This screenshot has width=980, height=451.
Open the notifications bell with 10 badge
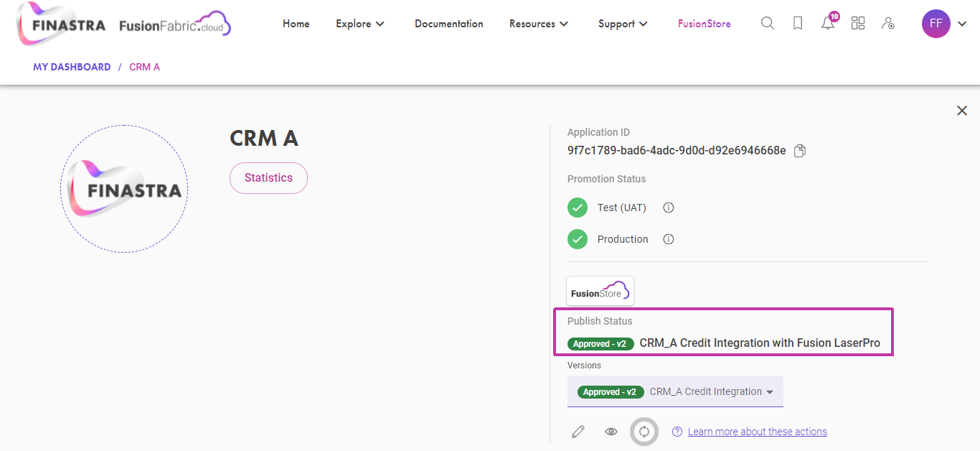click(829, 22)
